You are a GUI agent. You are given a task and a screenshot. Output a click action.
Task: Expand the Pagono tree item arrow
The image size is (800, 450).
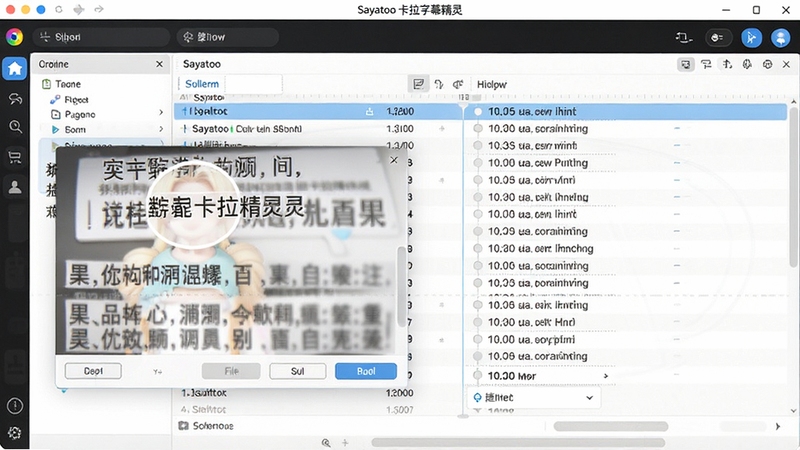pyautogui.click(x=161, y=112)
